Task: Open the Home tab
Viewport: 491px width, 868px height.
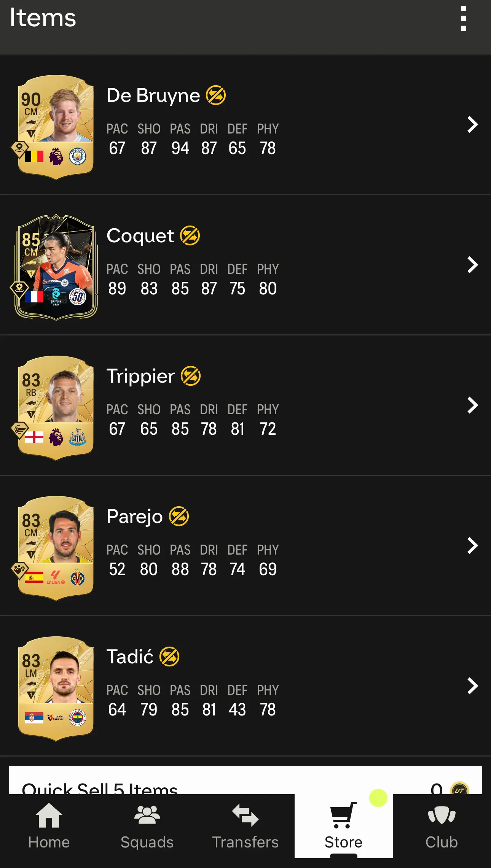Action: pos(49,826)
